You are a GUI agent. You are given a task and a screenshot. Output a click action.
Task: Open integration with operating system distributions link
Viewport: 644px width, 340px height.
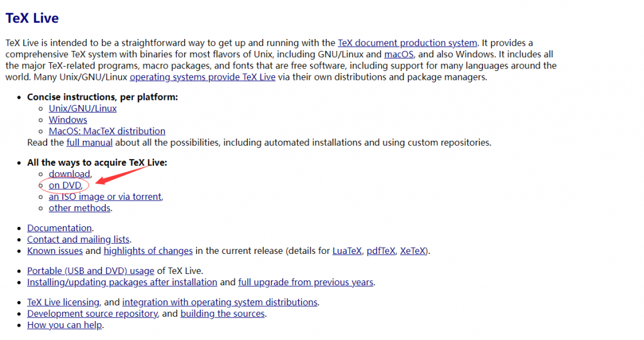(x=219, y=303)
